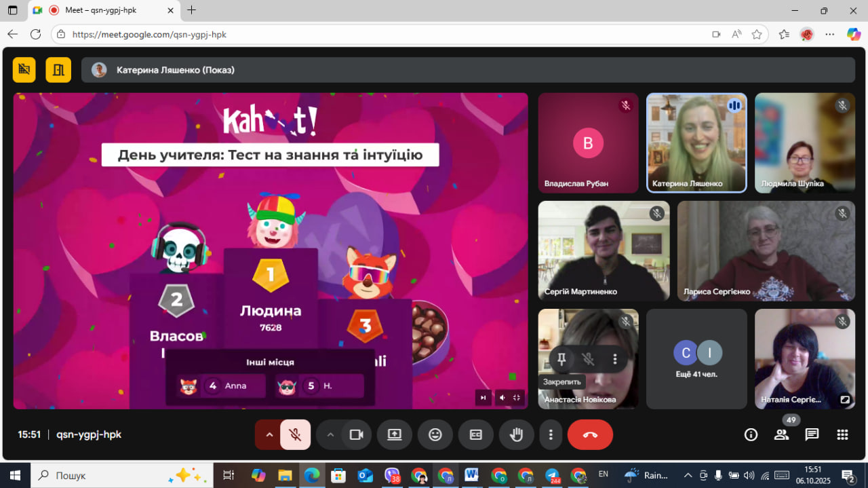Open the Meet activities grid

[x=842, y=435]
